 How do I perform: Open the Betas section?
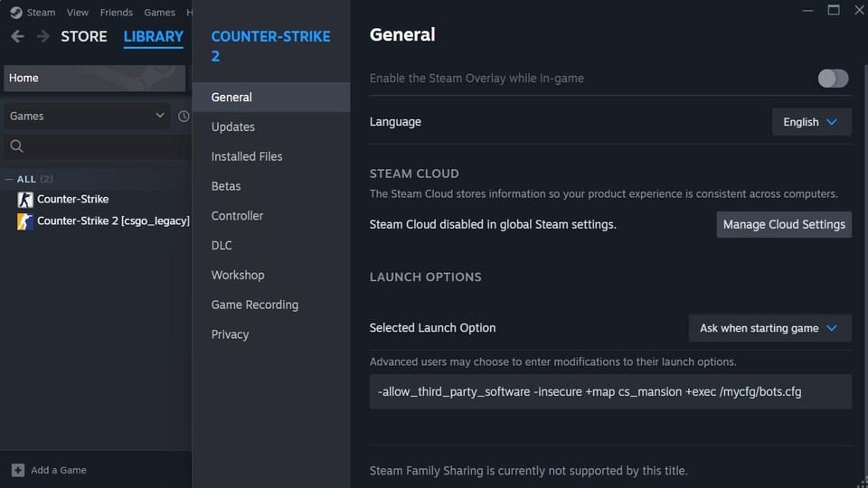[271, 186]
